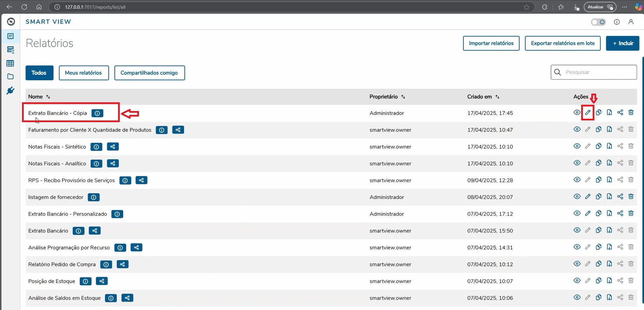
Task: Open info badge for Posição de Estoque
Action: point(86,281)
